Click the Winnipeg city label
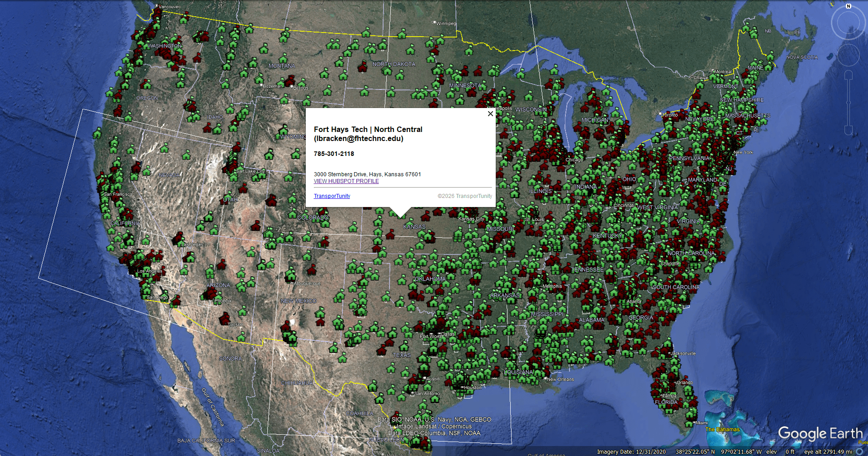The height and width of the screenshot is (456, 868). click(x=446, y=24)
